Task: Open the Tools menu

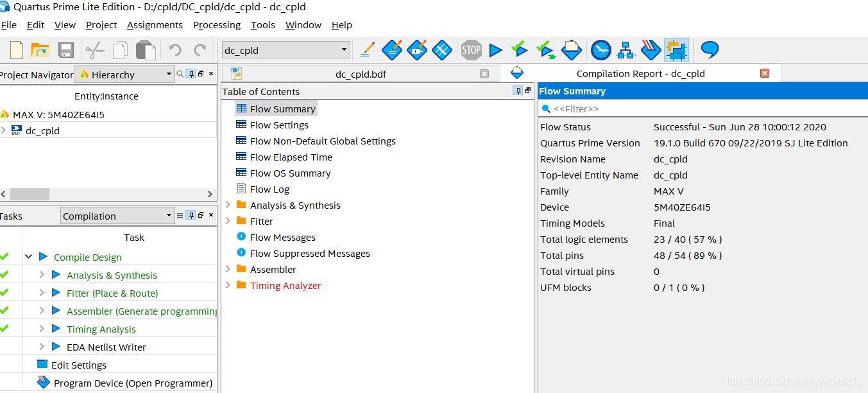Action: 263,24
